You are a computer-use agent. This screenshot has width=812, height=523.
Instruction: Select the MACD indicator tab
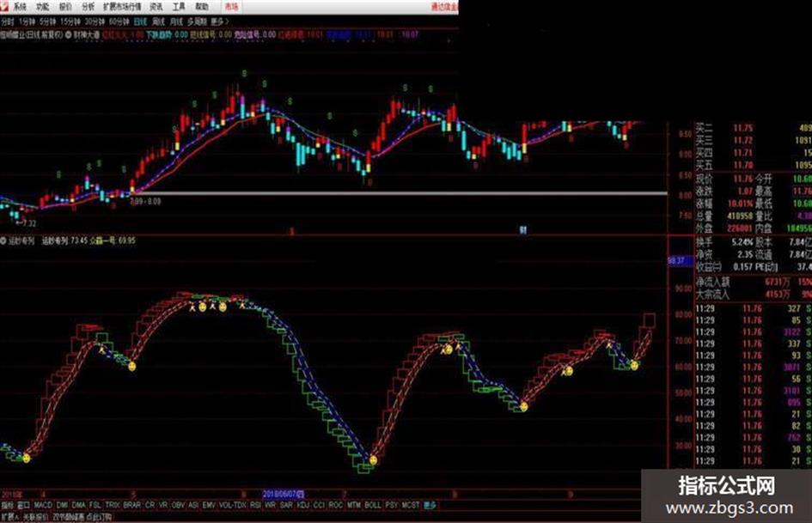pos(43,505)
